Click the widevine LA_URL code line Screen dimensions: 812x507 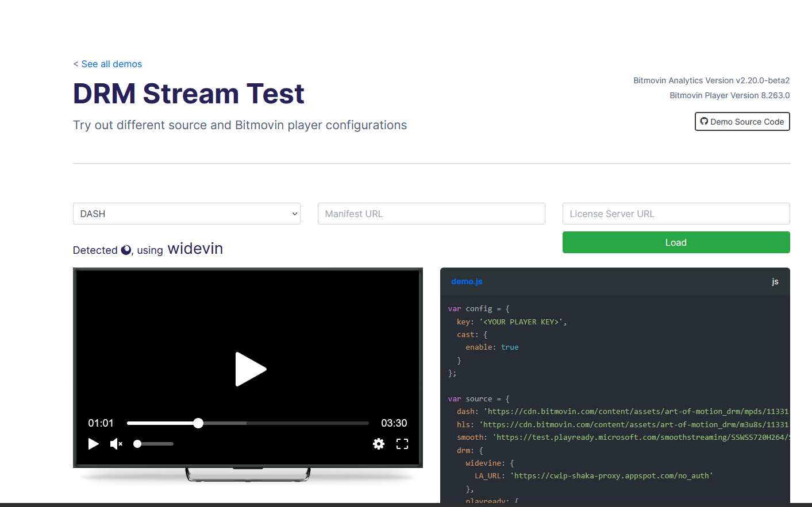click(594, 476)
